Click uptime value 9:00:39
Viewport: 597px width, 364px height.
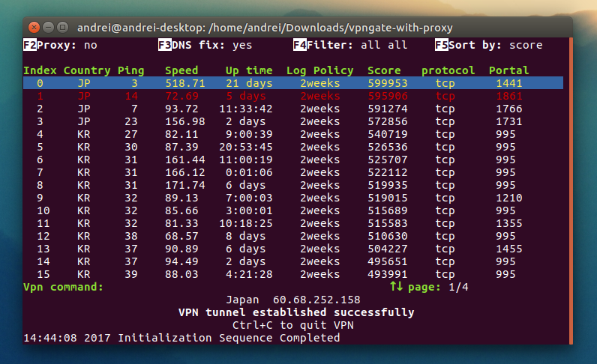pos(249,134)
